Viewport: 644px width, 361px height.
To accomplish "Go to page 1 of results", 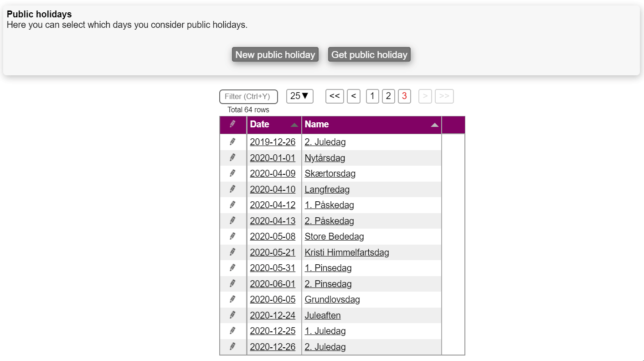I will pos(372,96).
